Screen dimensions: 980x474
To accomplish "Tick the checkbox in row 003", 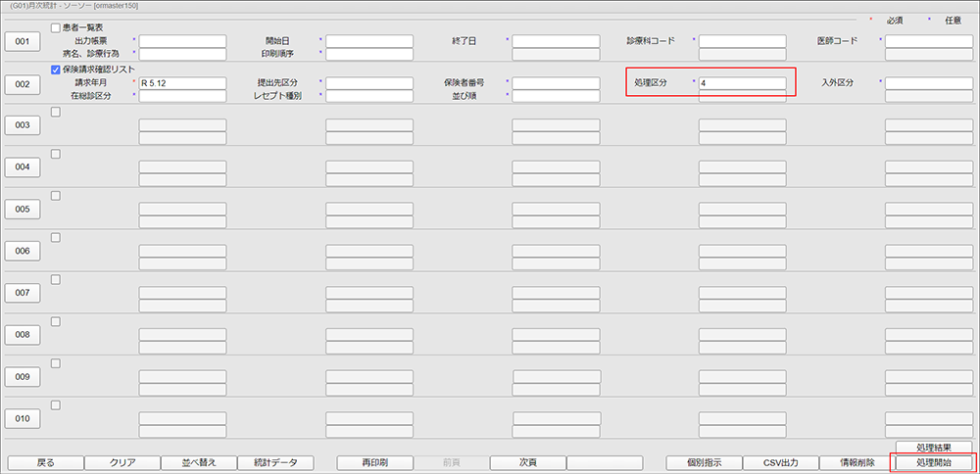I will point(56,112).
